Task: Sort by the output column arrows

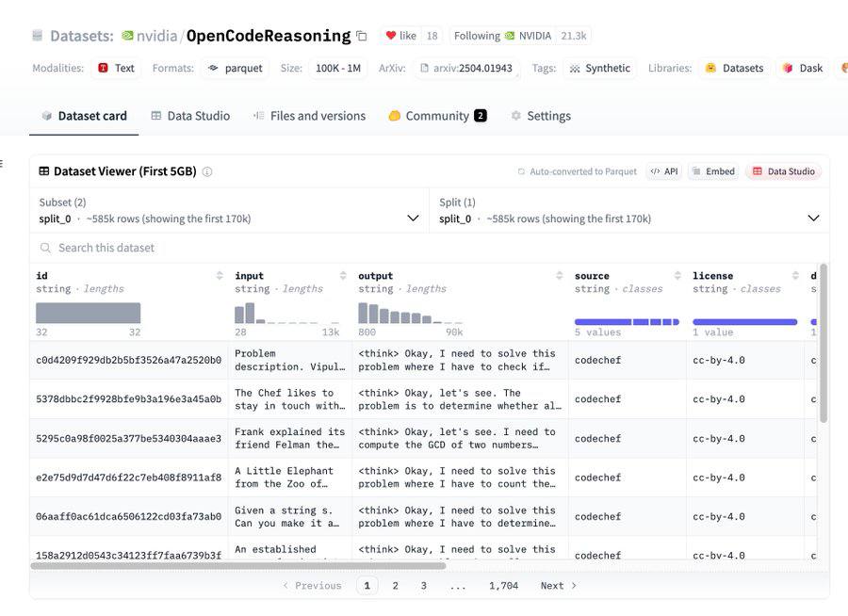Action: [559, 275]
